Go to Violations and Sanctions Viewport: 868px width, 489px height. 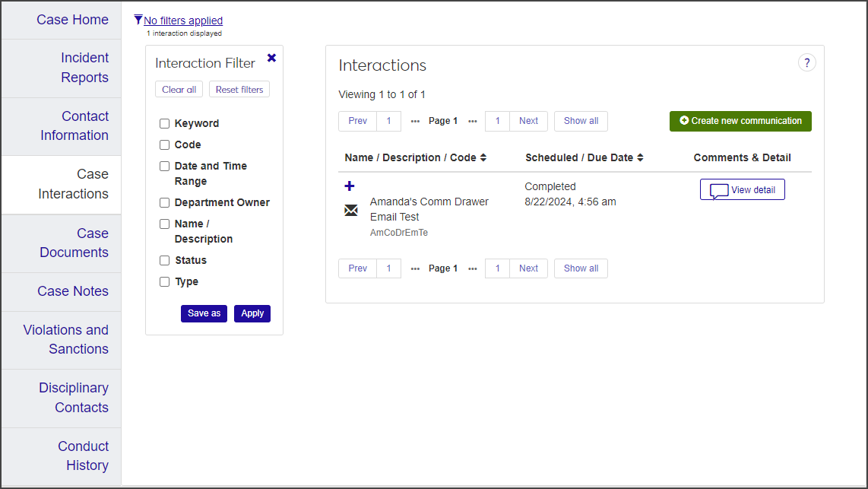(66, 339)
